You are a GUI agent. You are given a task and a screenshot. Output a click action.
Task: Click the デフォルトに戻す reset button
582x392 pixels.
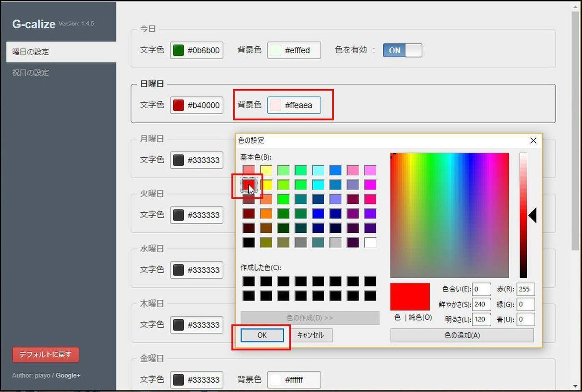point(45,355)
